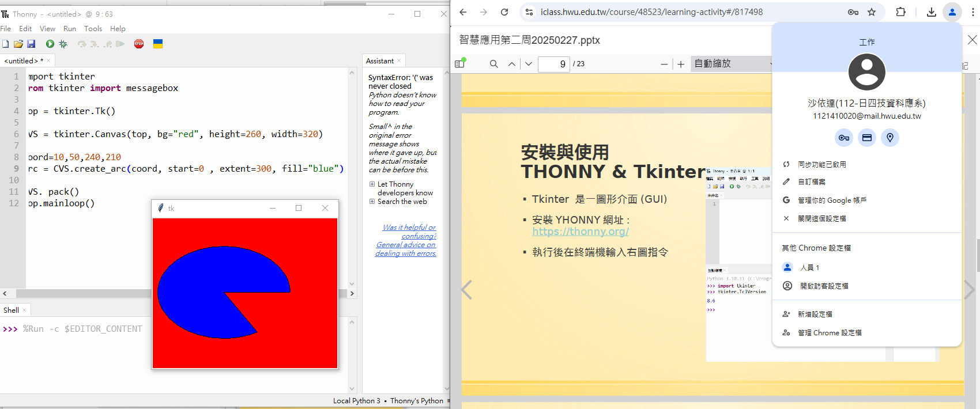The image size is (980, 409).
Task: Save the file using the floppy disk icon
Action: tap(31, 44)
